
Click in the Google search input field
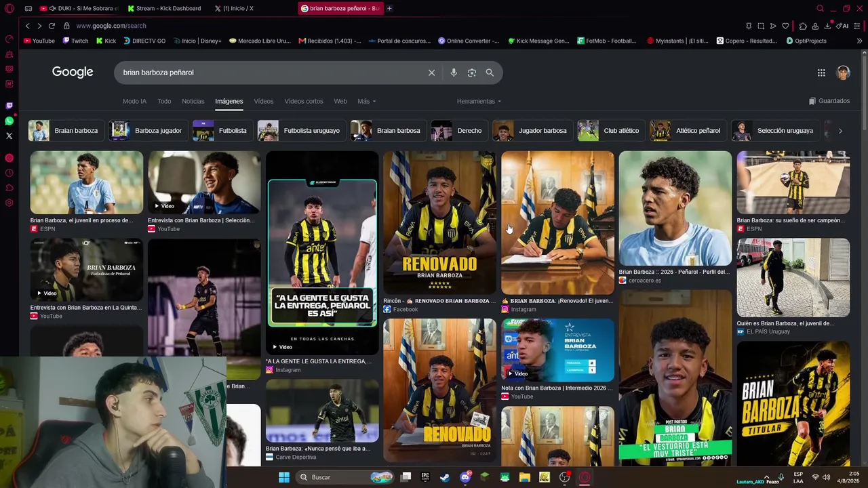click(271, 73)
